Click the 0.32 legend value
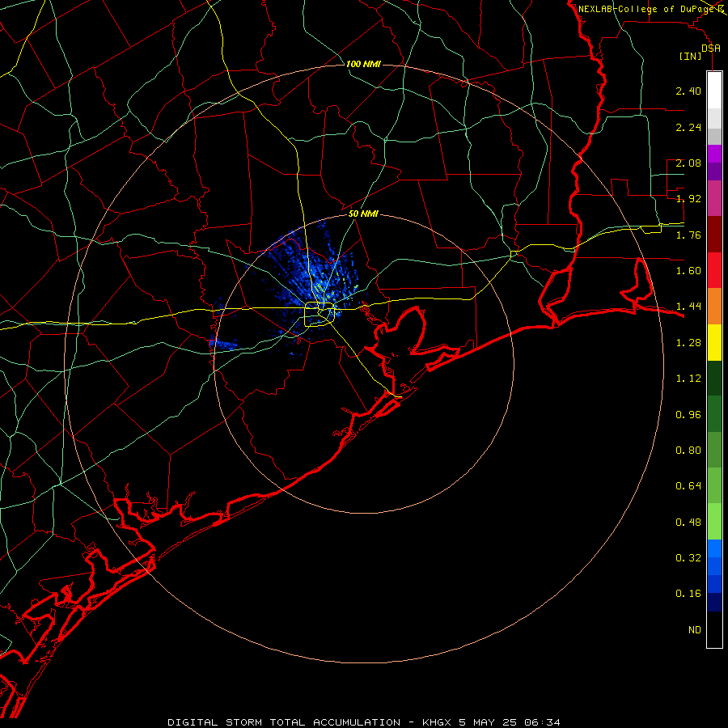This screenshot has height=728, width=728. point(688,558)
